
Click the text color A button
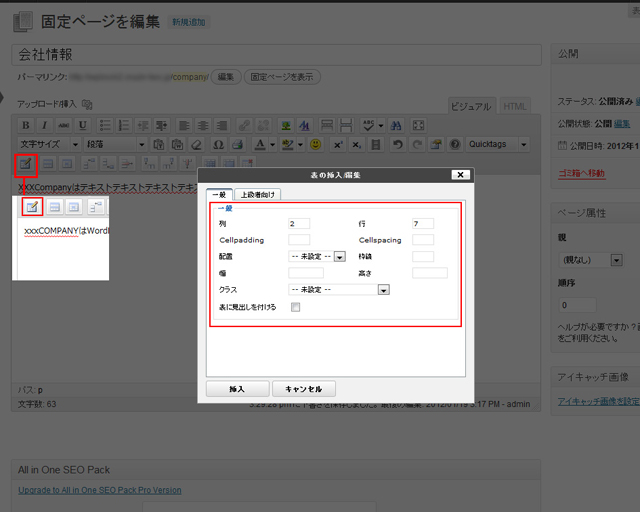coord(260,144)
